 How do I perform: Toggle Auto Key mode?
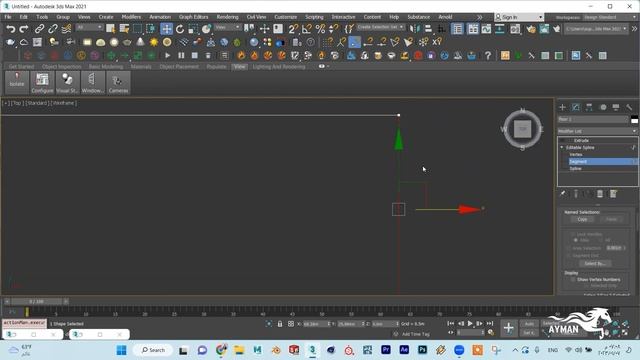(x=529, y=324)
